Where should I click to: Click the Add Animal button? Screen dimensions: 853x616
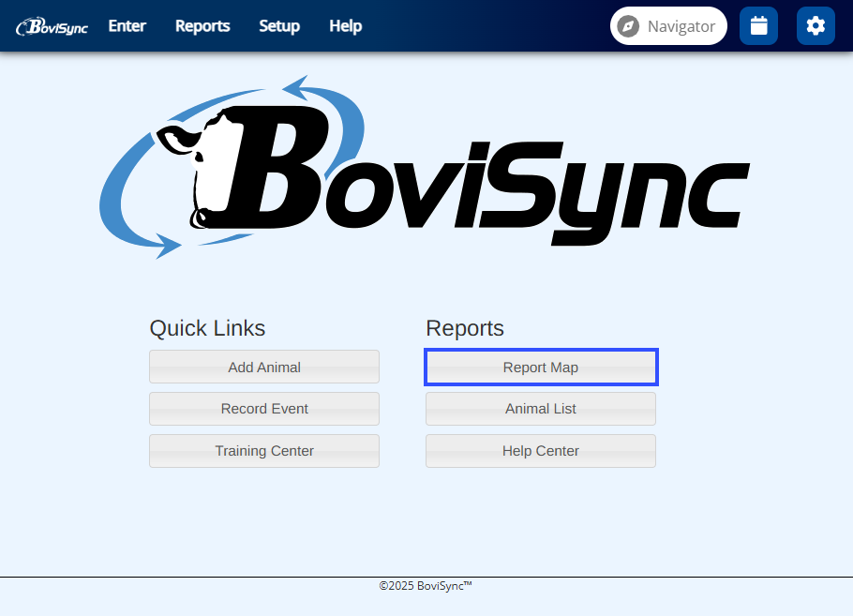pyautogui.click(x=264, y=367)
